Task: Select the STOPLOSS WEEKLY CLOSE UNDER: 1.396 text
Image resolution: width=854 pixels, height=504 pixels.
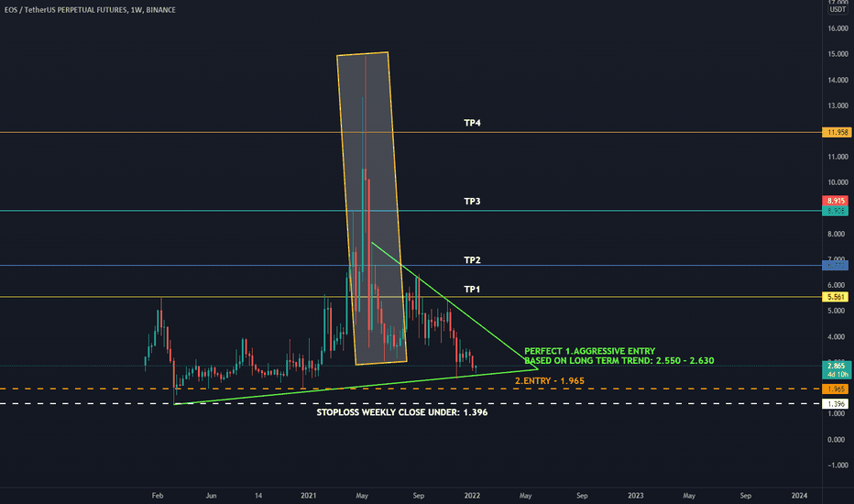Action: 402,412
